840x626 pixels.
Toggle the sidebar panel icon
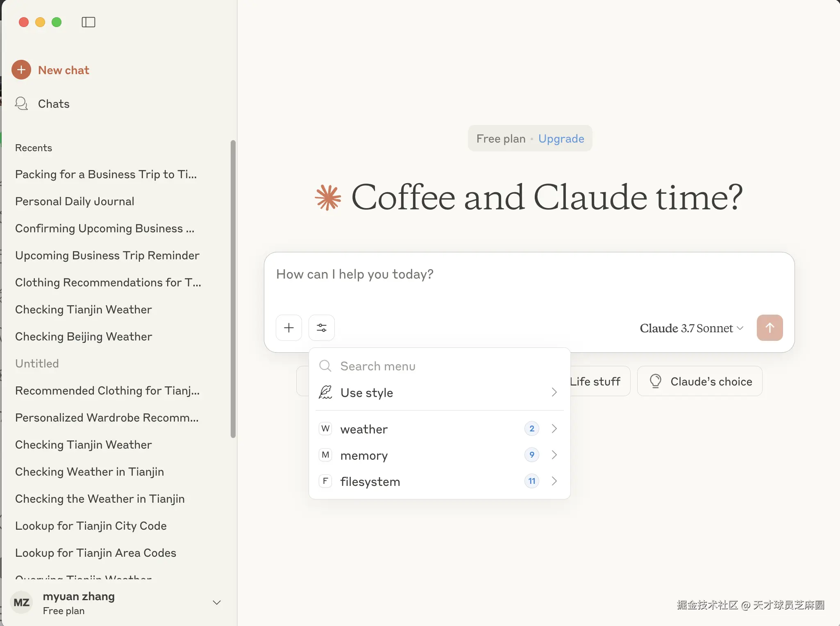89,22
